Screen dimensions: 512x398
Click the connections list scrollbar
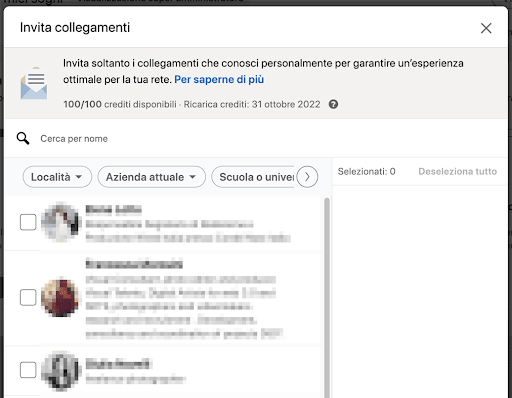[x=327, y=298]
